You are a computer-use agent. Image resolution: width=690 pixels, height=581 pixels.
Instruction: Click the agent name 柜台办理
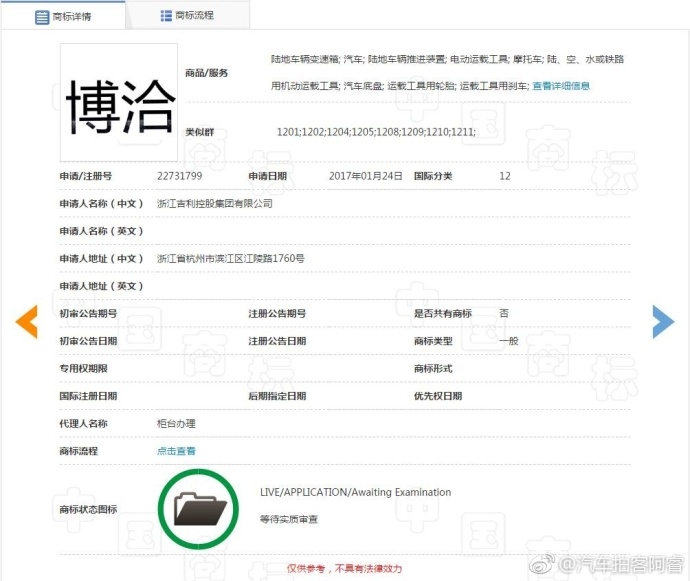tap(176, 424)
